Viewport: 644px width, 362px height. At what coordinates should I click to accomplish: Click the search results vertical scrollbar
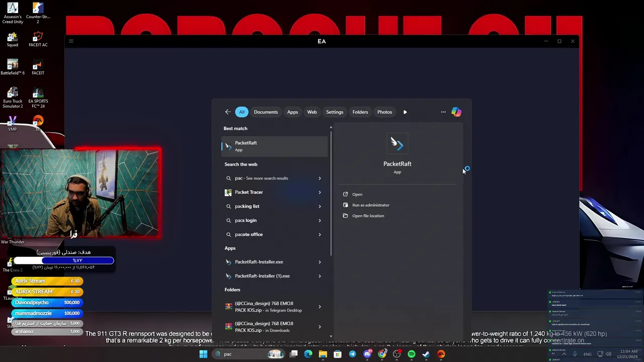(331, 193)
